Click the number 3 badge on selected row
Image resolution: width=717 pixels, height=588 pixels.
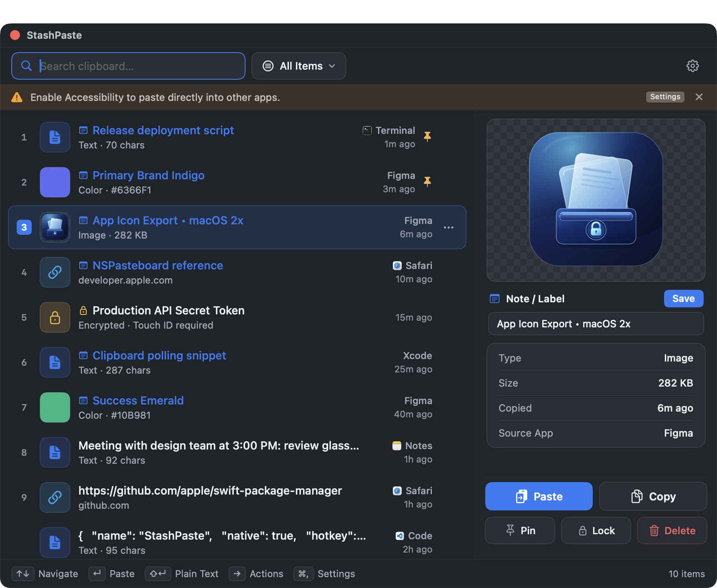tap(24, 227)
